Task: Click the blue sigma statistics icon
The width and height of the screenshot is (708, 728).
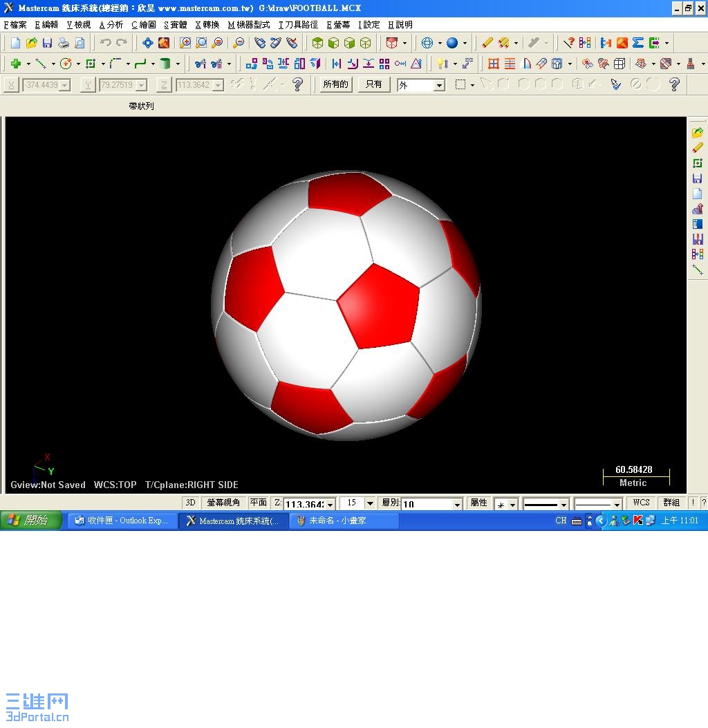Action: 638,43
